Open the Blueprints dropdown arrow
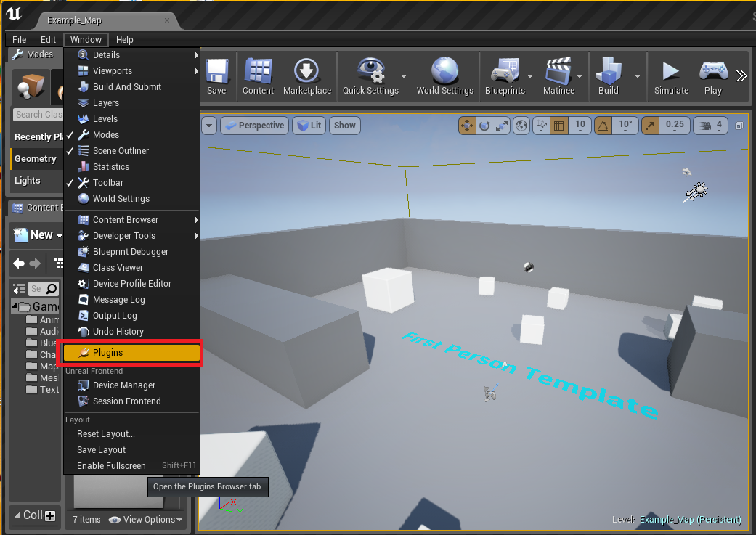756x535 pixels. (530, 76)
